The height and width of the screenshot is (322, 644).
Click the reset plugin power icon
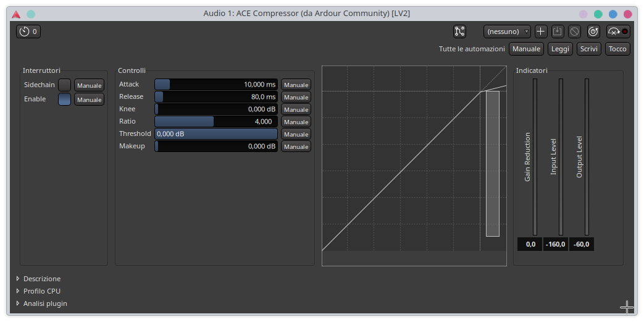(593, 32)
